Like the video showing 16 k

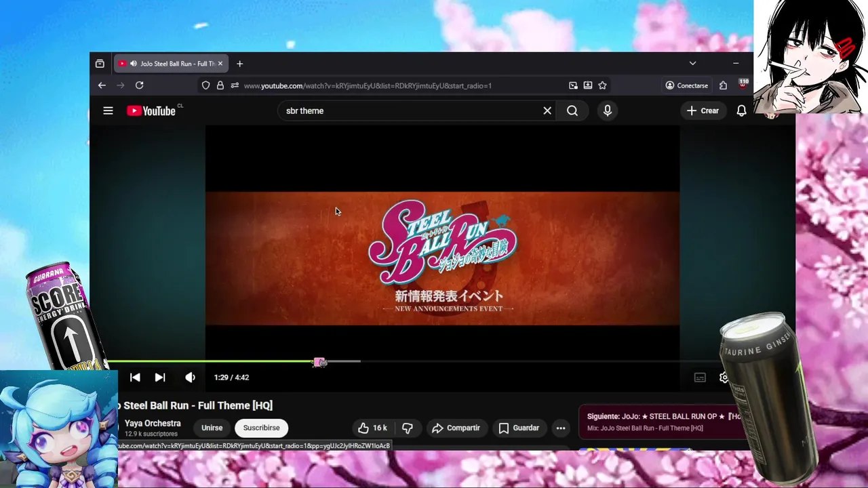click(372, 428)
